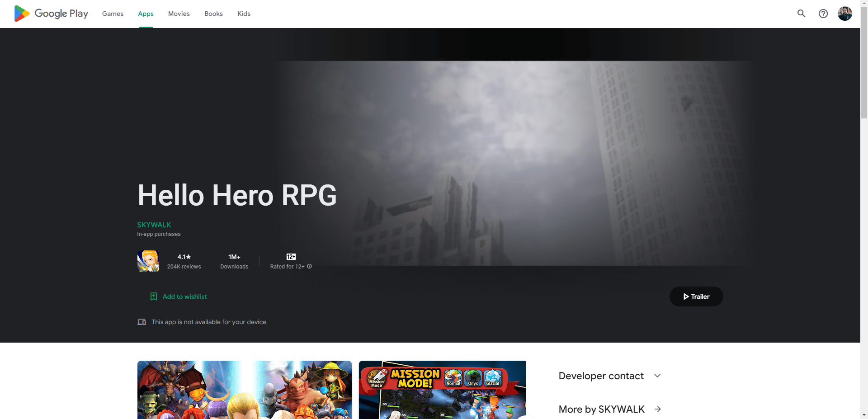Click 'This app is not available' message
The image size is (868, 419).
coord(209,322)
